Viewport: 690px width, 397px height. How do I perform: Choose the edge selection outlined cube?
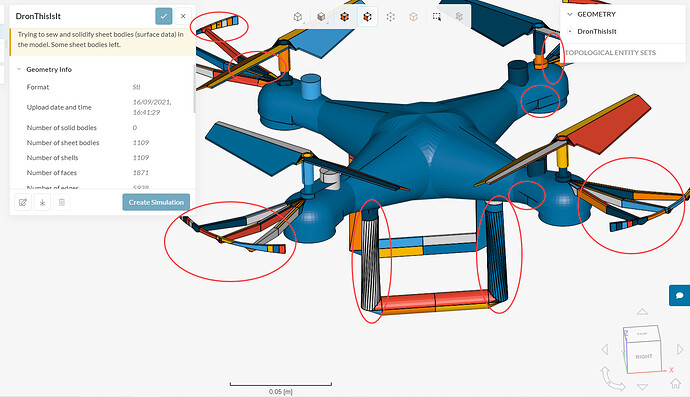(413, 17)
